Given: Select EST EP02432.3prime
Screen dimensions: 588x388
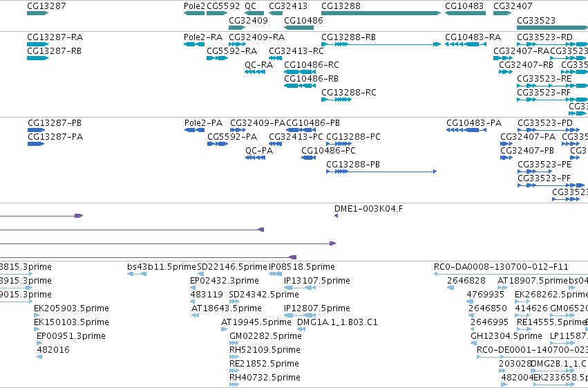Looking at the screenshot, I should (x=225, y=281).
